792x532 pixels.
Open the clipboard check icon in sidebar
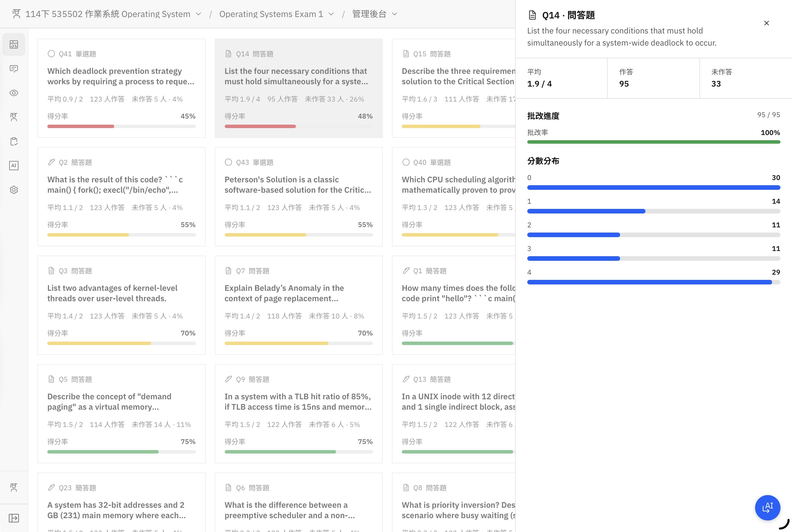pyautogui.click(x=14, y=141)
